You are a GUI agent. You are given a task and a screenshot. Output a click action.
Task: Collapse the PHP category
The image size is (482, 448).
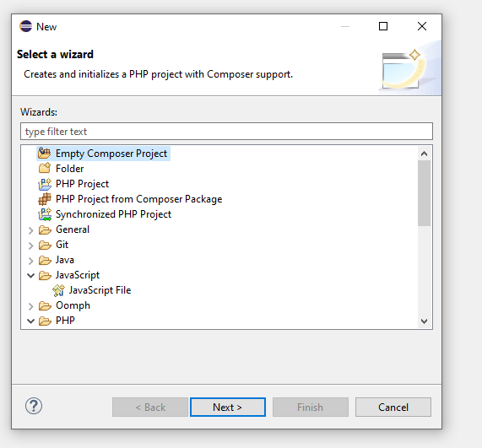pos(30,321)
